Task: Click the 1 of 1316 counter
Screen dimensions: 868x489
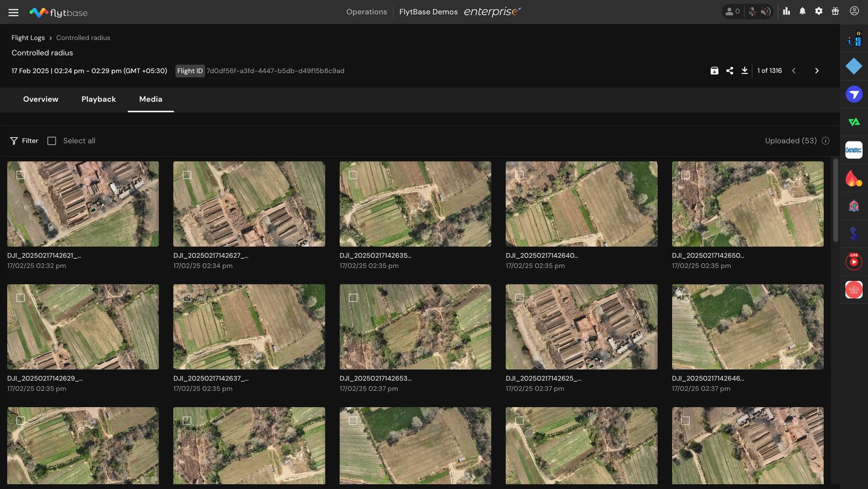Action: [x=769, y=70]
